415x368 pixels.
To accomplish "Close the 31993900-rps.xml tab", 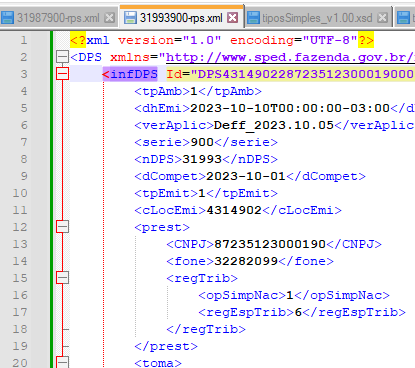I will pos(233,17).
